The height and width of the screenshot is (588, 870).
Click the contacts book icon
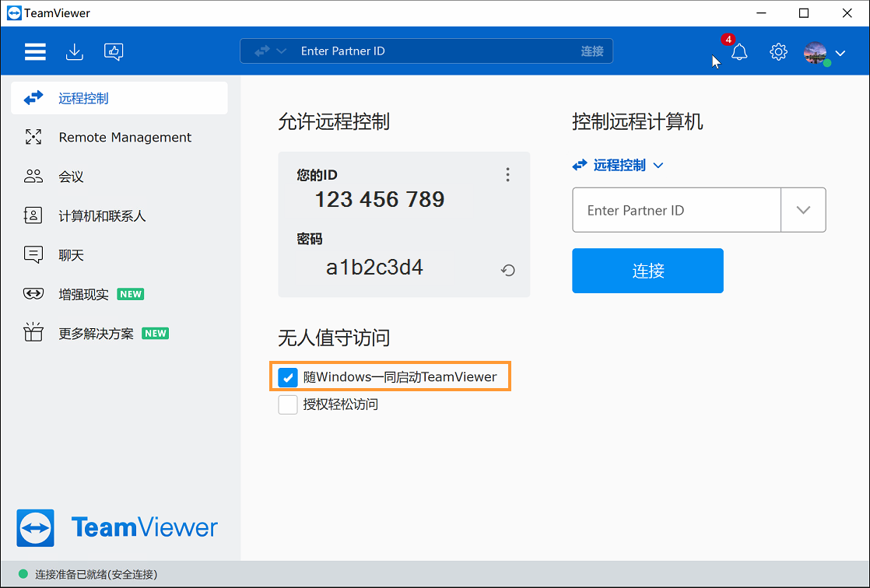[x=33, y=215]
